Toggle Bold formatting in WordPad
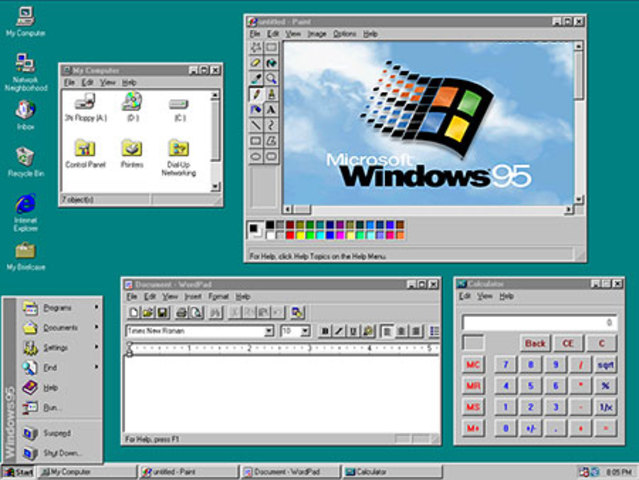The height and width of the screenshot is (480, 639). pyautogui.click(x=325, y=331)
